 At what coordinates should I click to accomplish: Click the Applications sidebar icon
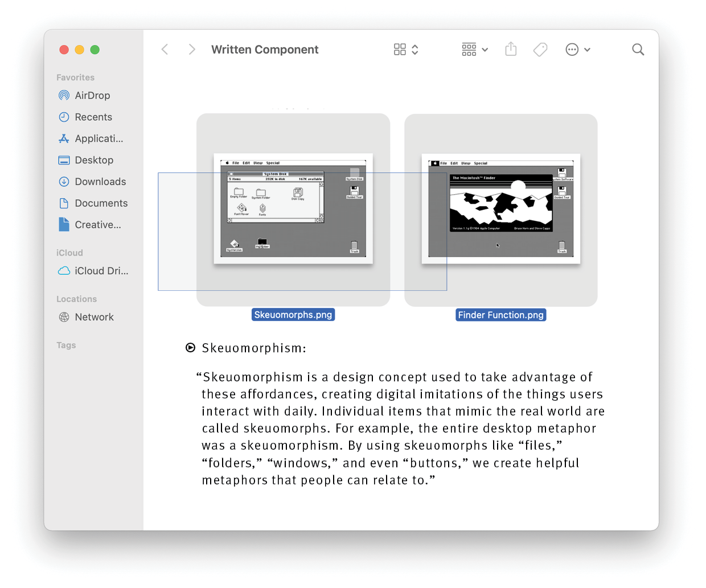click(64, 138)
